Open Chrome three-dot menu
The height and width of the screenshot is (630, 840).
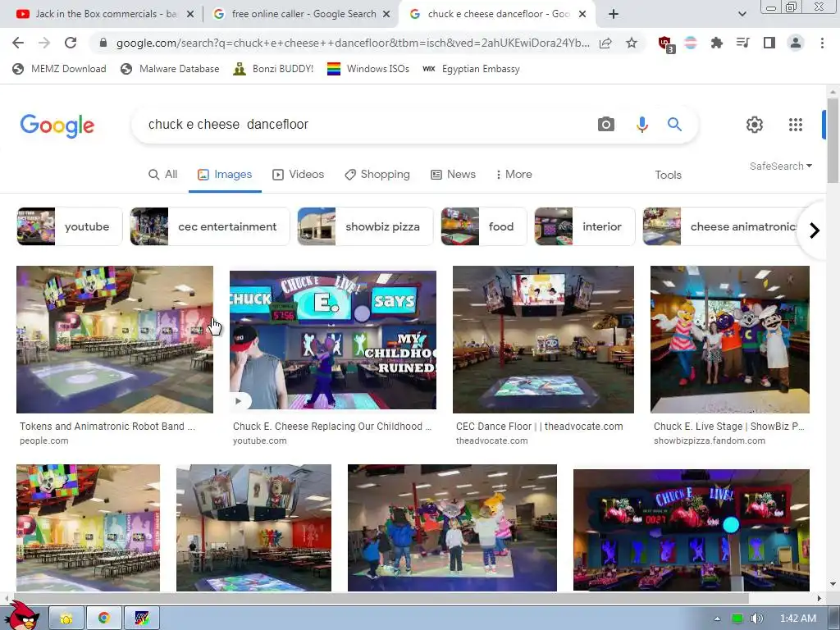coord(822,43)
